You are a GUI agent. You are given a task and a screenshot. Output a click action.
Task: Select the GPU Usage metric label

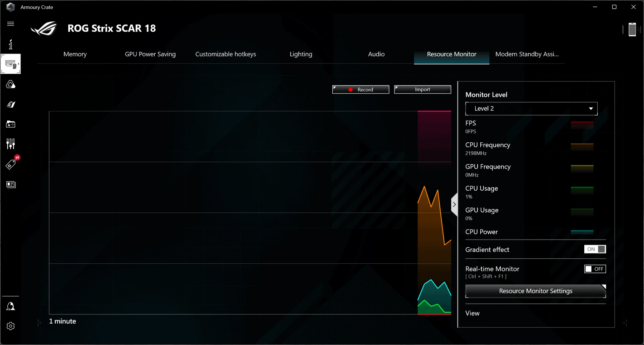point(482,210)
